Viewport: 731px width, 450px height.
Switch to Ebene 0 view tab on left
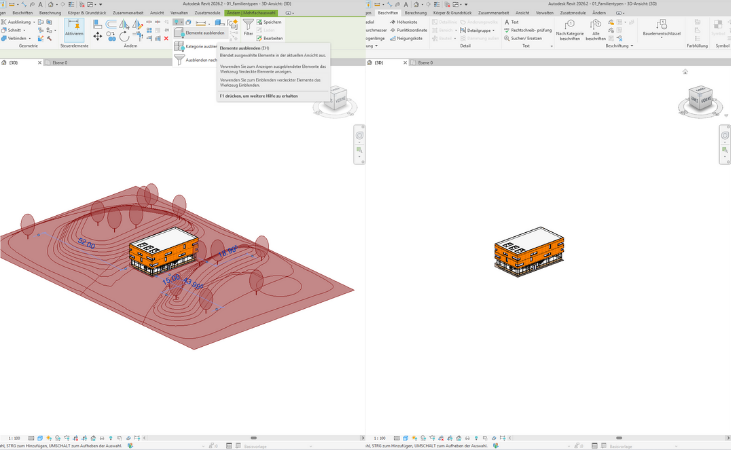[x=58, y=62]
